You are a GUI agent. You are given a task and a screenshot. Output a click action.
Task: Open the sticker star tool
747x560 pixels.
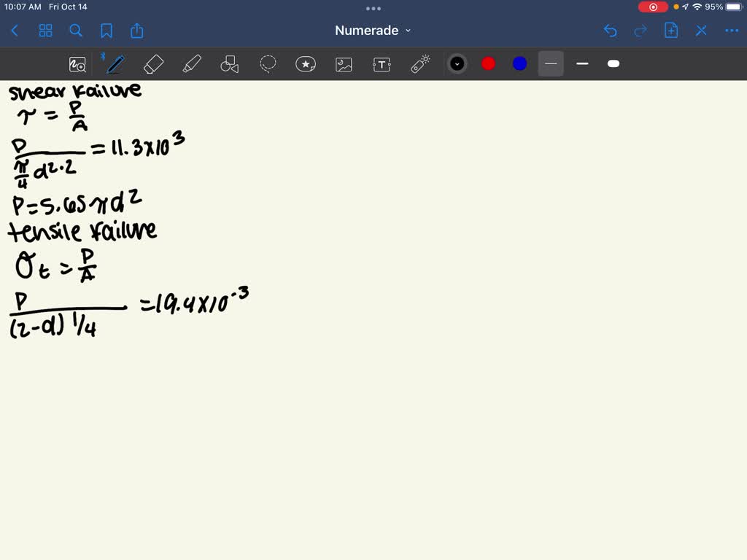click(x=305, y=64)
